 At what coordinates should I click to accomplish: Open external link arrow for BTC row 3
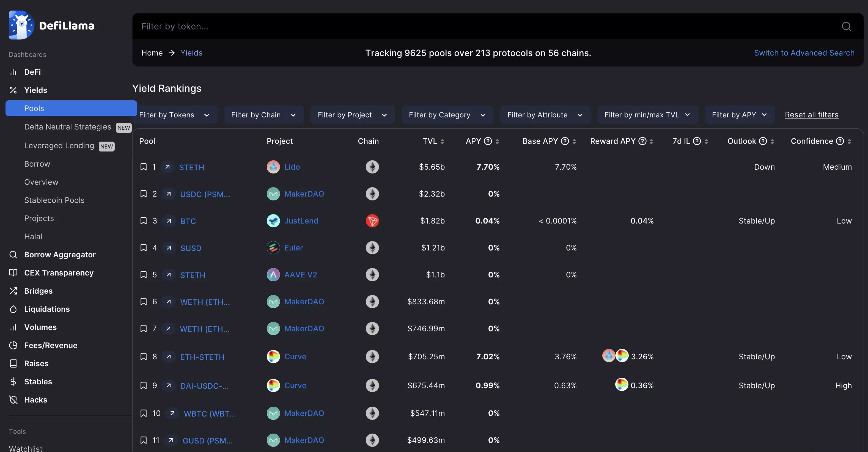point(169,221)
